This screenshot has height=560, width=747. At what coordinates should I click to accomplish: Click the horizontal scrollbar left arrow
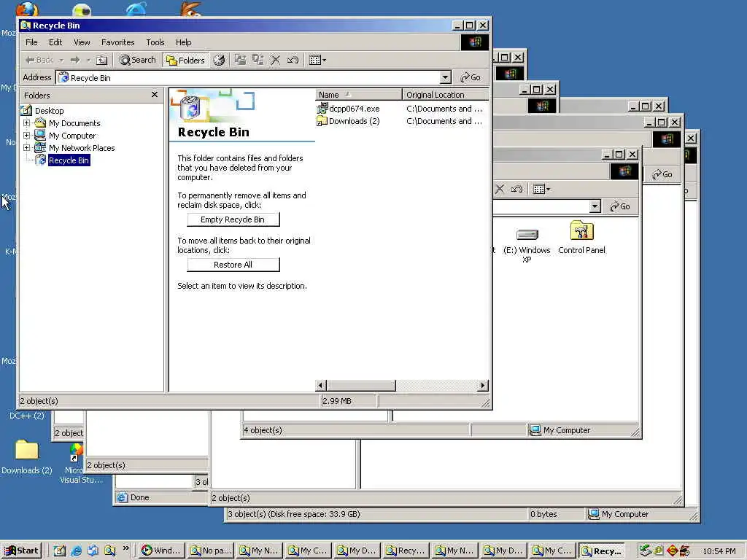[x=321, y=385]
